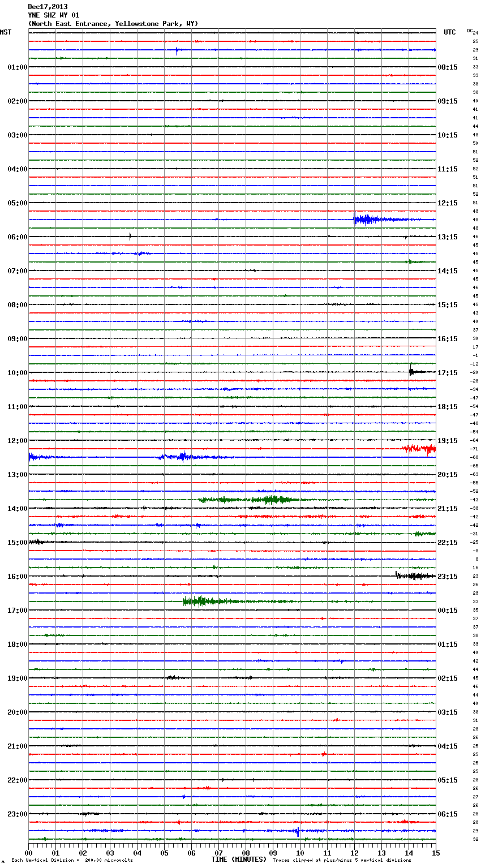Click the 15 minute tick label

(436, 853)
